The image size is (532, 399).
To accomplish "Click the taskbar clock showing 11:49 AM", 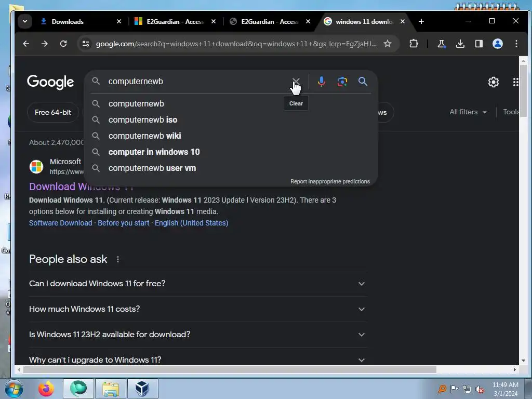I will coord(505,389).
